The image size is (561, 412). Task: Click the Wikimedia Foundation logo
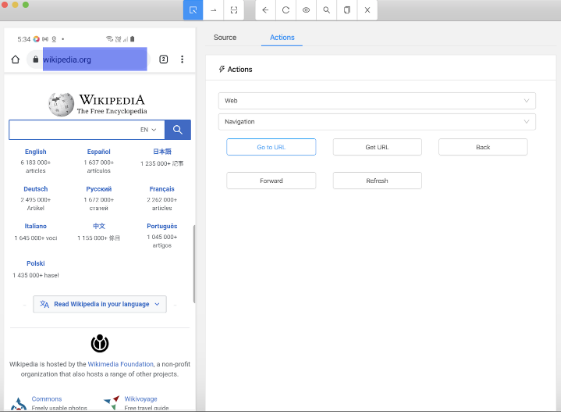[x=100, y=343]
